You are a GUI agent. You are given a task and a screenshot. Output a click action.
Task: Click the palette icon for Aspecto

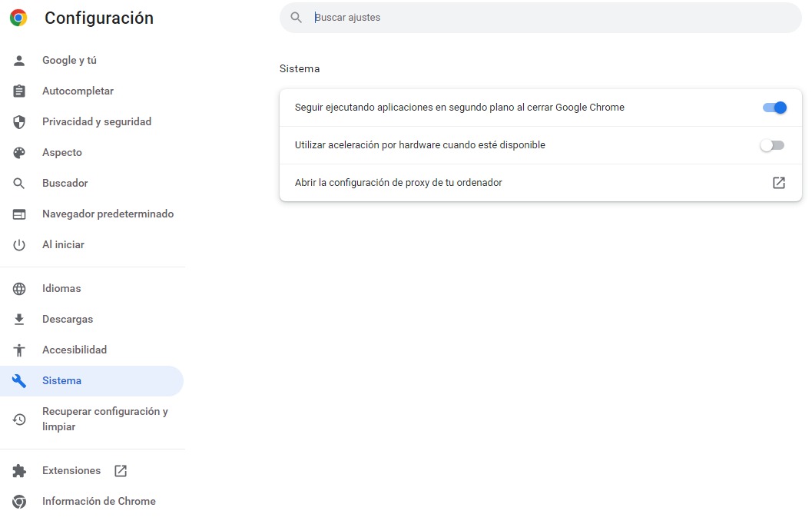(19, 153)
